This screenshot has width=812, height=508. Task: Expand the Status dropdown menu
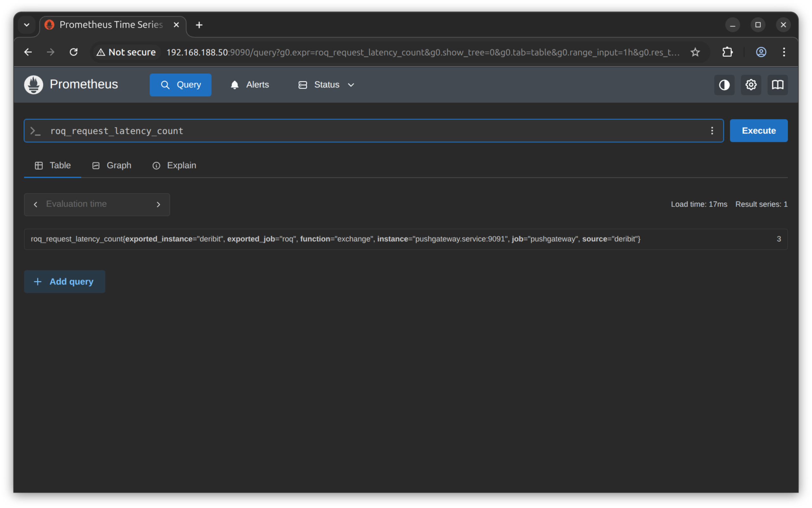[326, 85]
